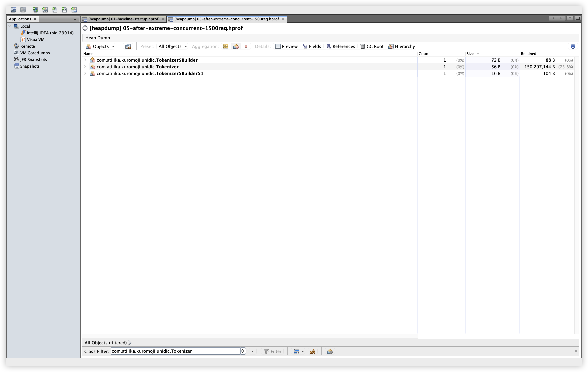
Task: Enable the Preview details pane
Action: click(x=287, y=46)
